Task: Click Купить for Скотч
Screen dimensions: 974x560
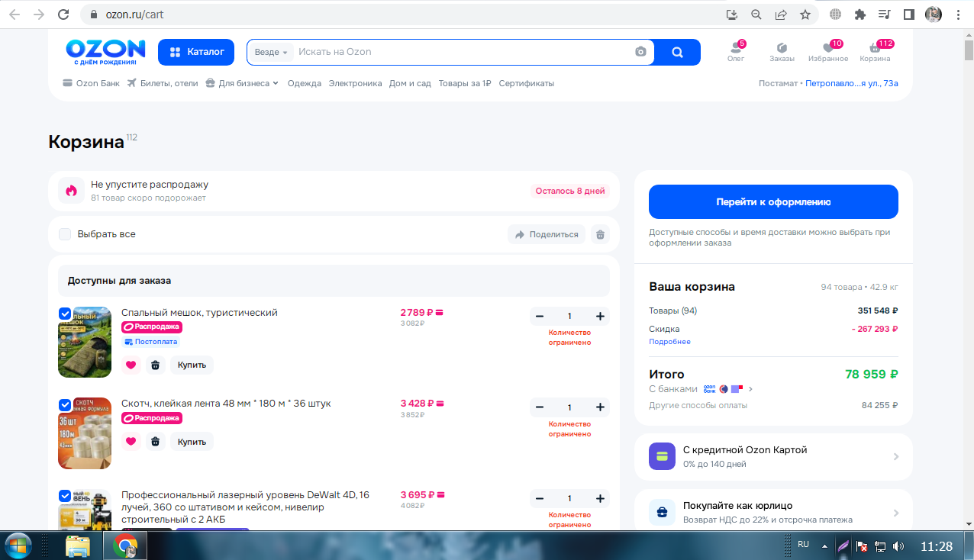Action: (x=192, y=441)
